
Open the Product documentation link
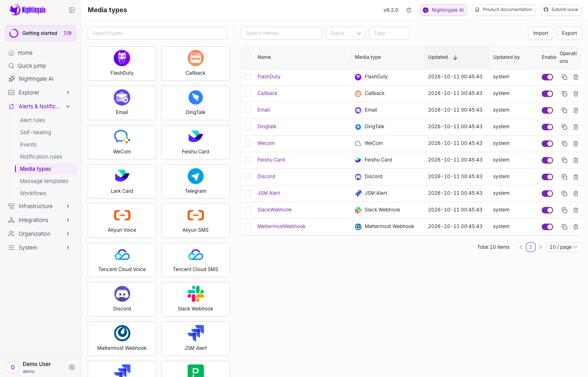(x=504, y=10)
